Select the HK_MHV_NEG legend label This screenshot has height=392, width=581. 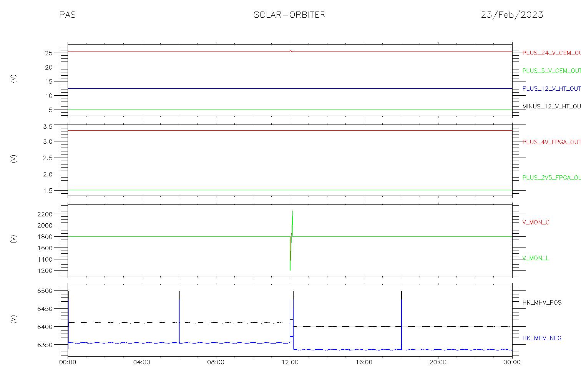pos(542,338)
